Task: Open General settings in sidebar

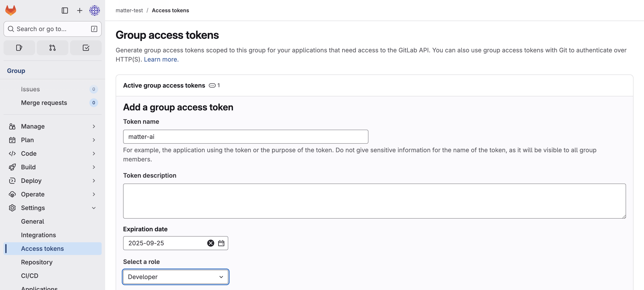Action: [32, 221]
